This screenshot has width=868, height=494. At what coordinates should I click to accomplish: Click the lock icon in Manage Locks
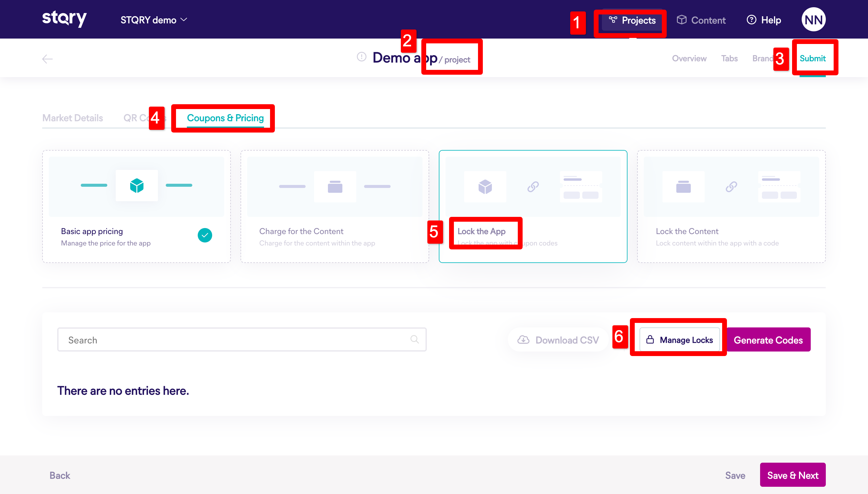(x=650, y=340)
